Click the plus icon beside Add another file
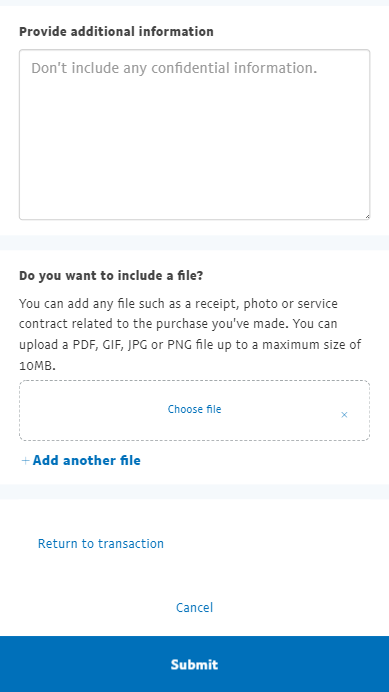The width and height of the screenshot is (389, 692). [26, 461]
